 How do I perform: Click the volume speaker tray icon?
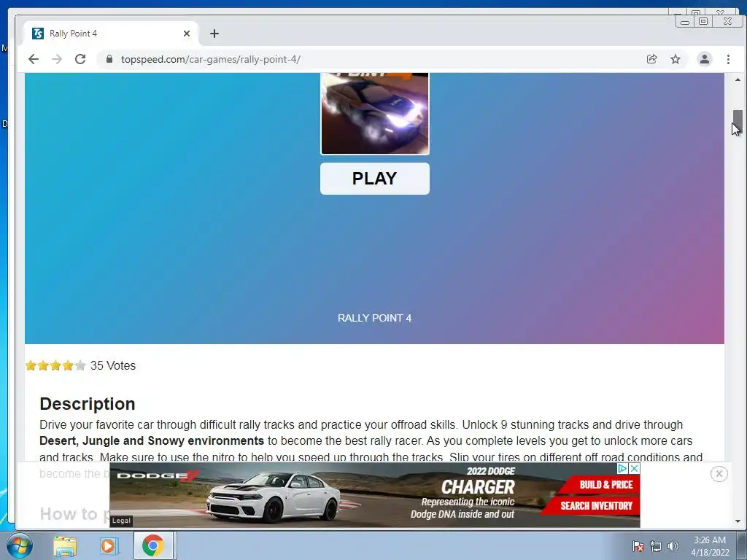coord(673,546)
